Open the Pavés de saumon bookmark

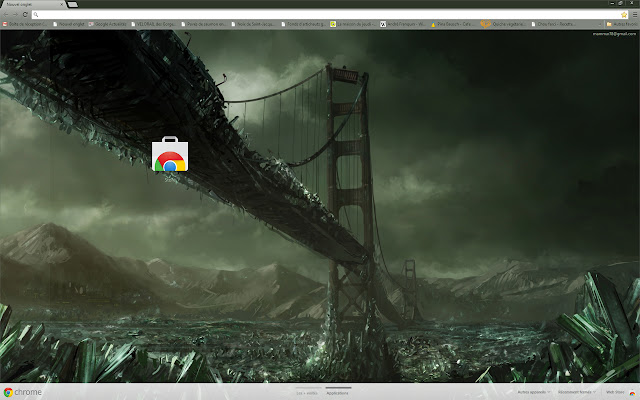point(203,24)
